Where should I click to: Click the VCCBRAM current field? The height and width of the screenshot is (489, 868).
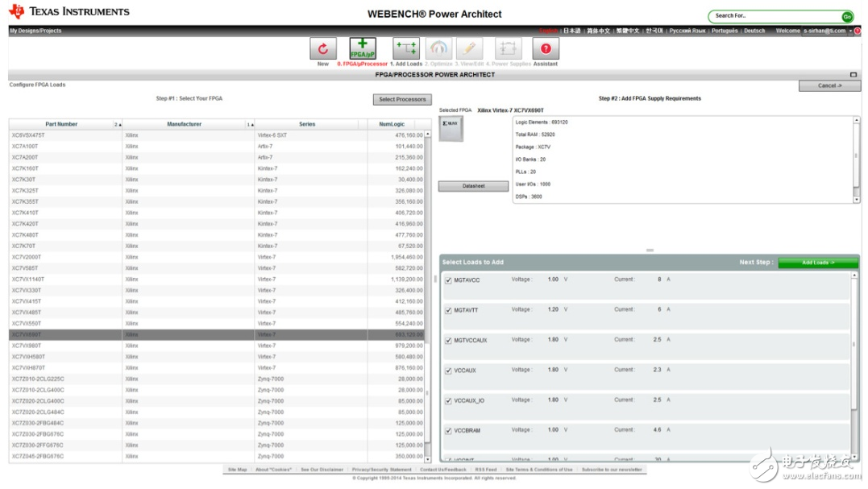click(x=657, y=430)
